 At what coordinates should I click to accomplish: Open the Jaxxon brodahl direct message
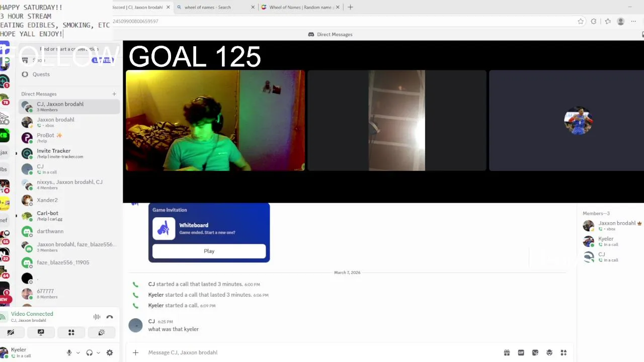click(69, 122)
